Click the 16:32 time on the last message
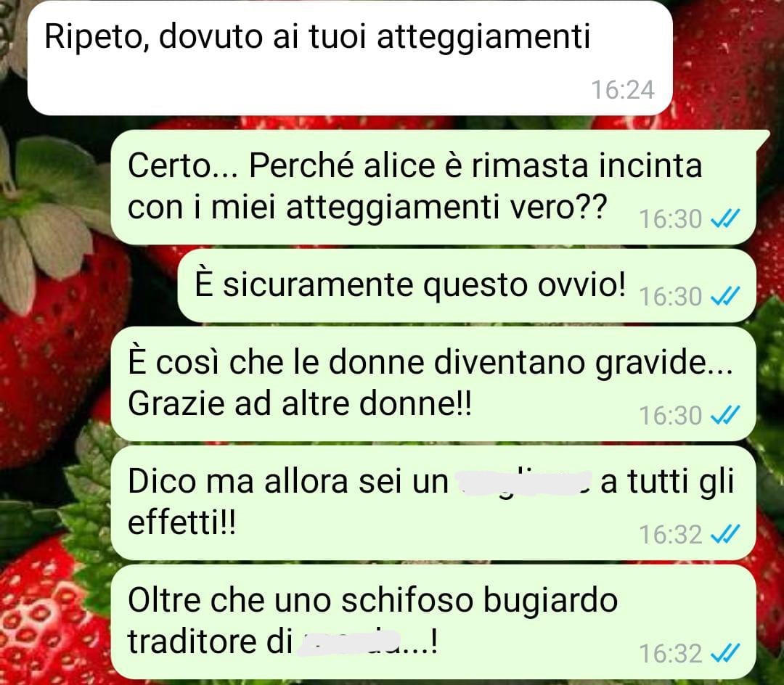This screenshot has width=784, height=685. pyautogui.click(x=671, y=654)
